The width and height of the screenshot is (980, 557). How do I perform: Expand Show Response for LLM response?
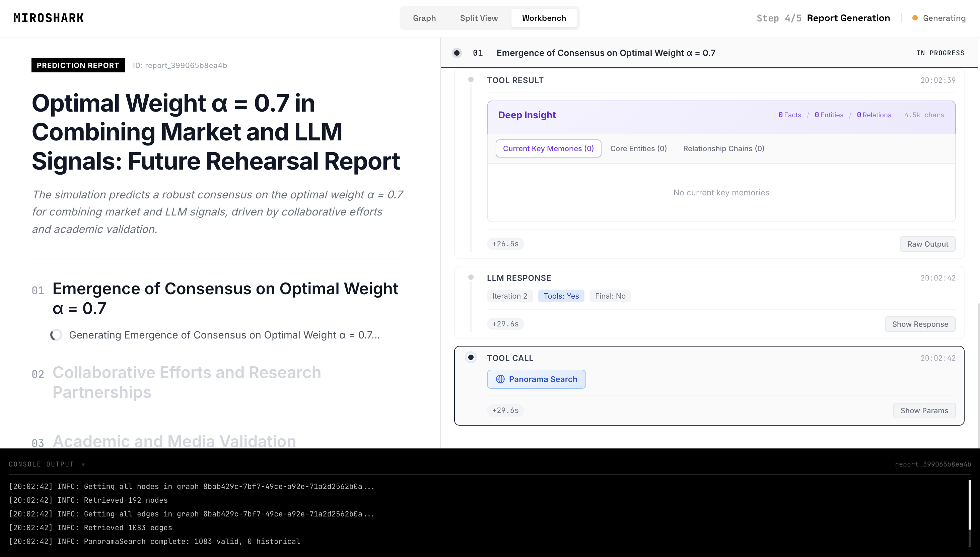click(920, 324)
